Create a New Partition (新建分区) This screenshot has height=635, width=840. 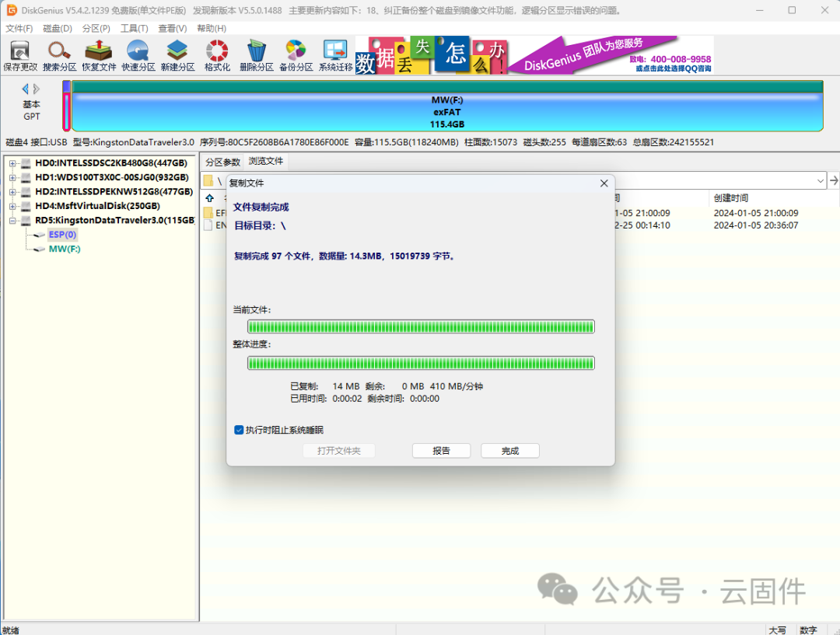[177, 56]
